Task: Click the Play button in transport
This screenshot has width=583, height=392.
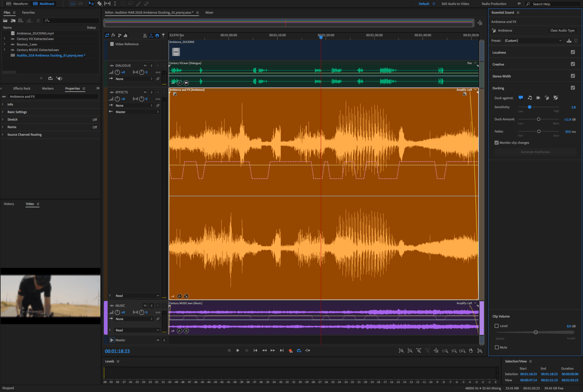Action: coord(238,350)
